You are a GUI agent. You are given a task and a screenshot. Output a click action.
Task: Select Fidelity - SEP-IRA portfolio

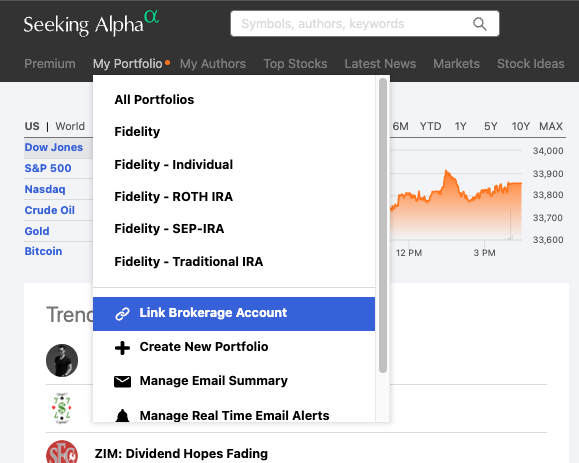click(x=169, y=229)
